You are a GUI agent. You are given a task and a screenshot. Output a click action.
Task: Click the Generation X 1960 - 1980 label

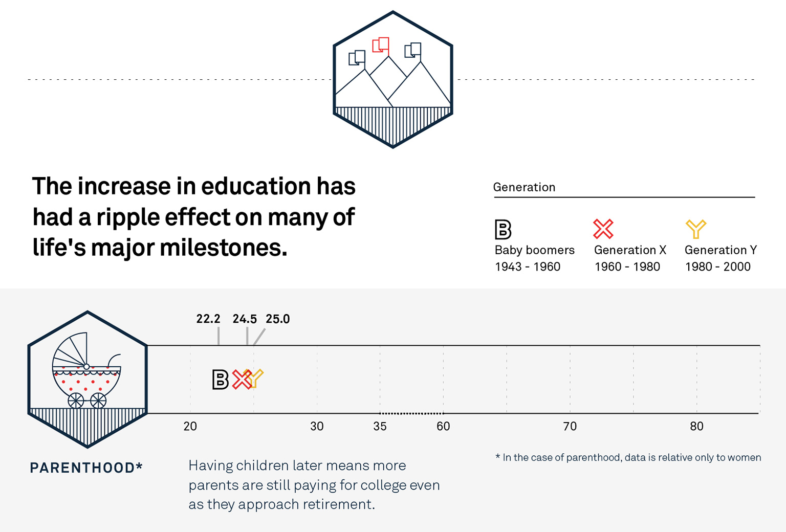point(630,258)
